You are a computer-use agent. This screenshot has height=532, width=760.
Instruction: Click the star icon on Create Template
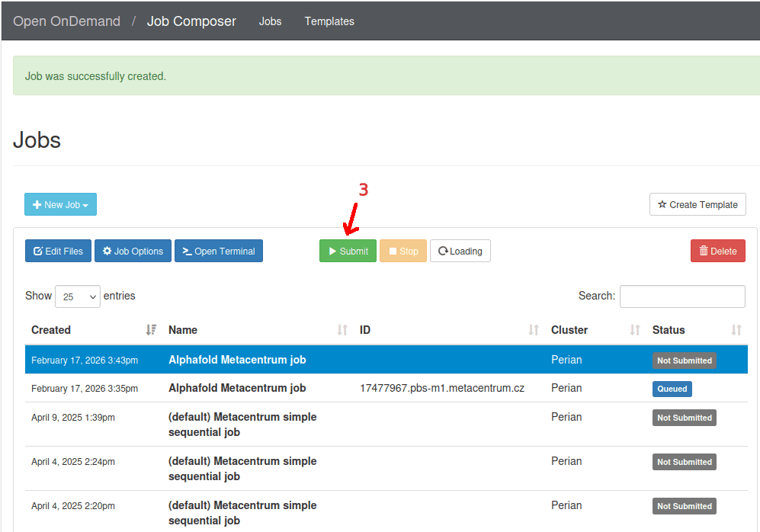(662, 204)
